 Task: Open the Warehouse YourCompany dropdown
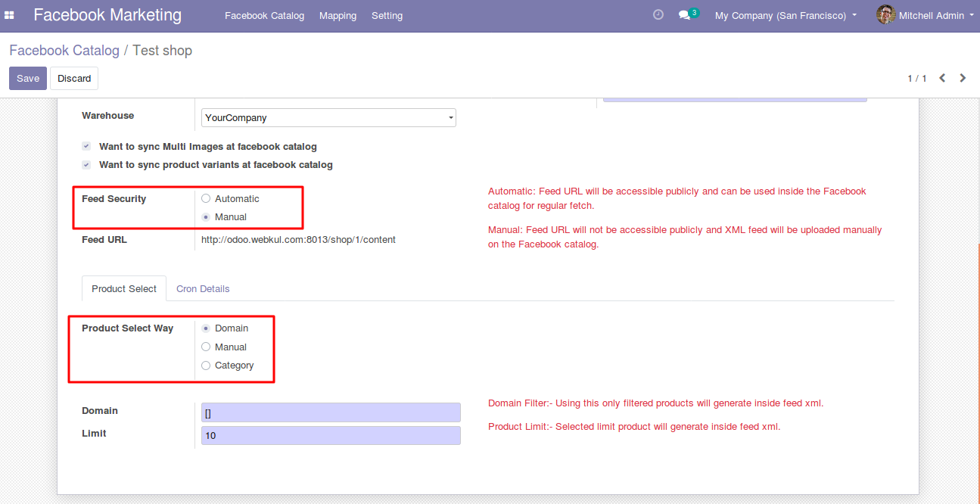(328, 117)
